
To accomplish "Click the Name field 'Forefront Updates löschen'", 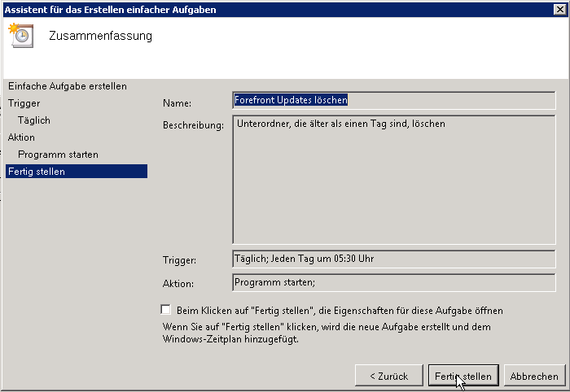I will [x=393, y=100].
